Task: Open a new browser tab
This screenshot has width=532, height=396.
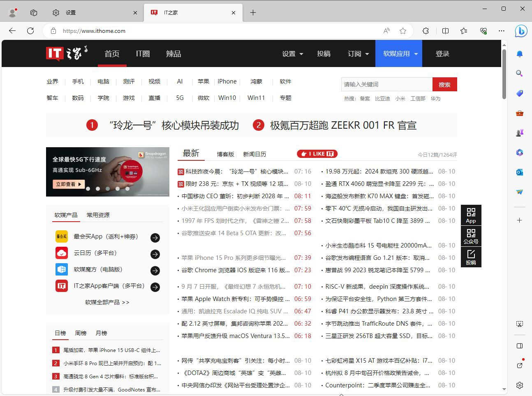Action: [253, 13]
